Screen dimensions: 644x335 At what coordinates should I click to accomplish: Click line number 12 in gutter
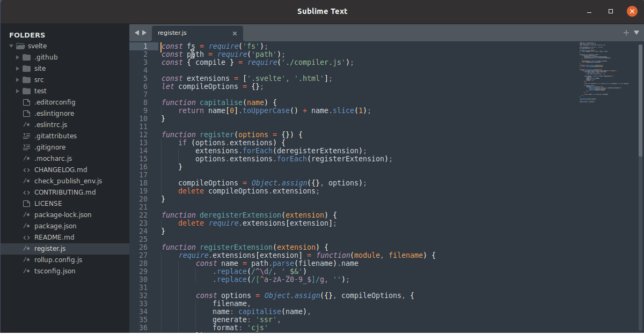143,135
